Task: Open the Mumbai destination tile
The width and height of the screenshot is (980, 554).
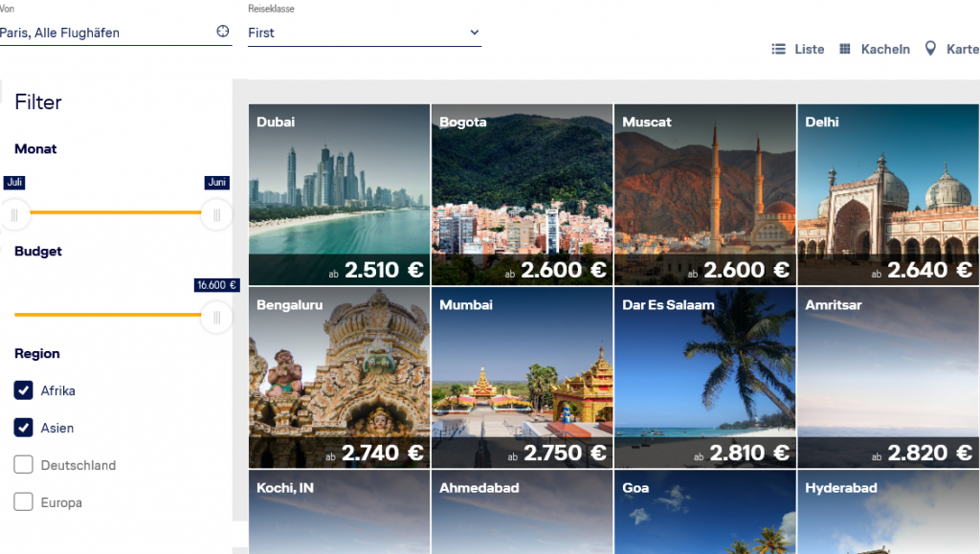Action: point(522,378)
